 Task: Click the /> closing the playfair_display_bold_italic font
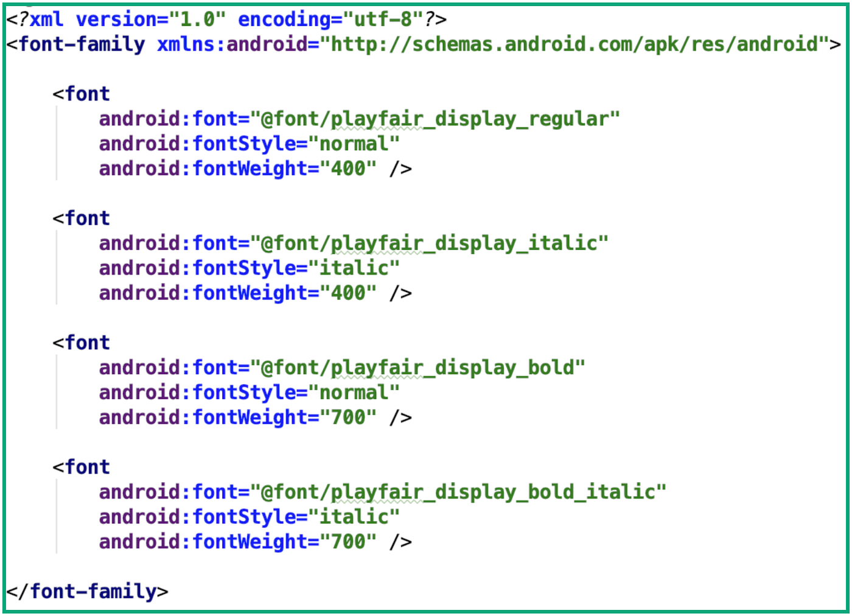point(400,542)
